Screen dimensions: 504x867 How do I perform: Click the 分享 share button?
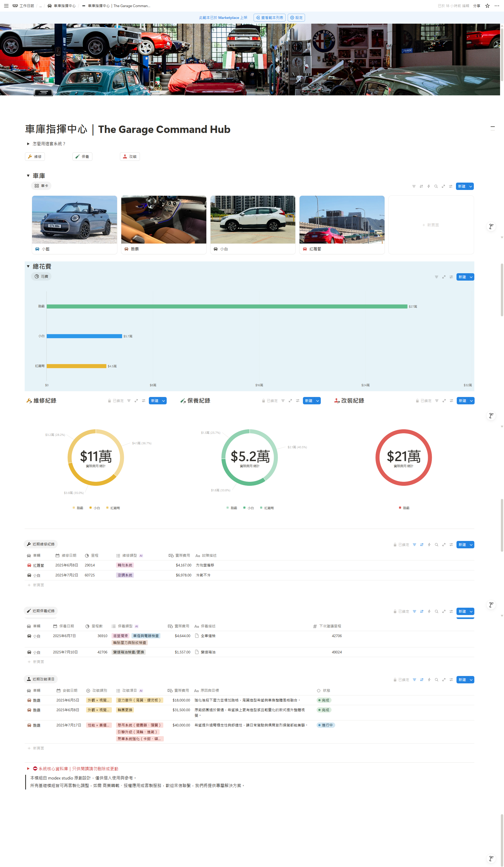click(x=476, y=6)
